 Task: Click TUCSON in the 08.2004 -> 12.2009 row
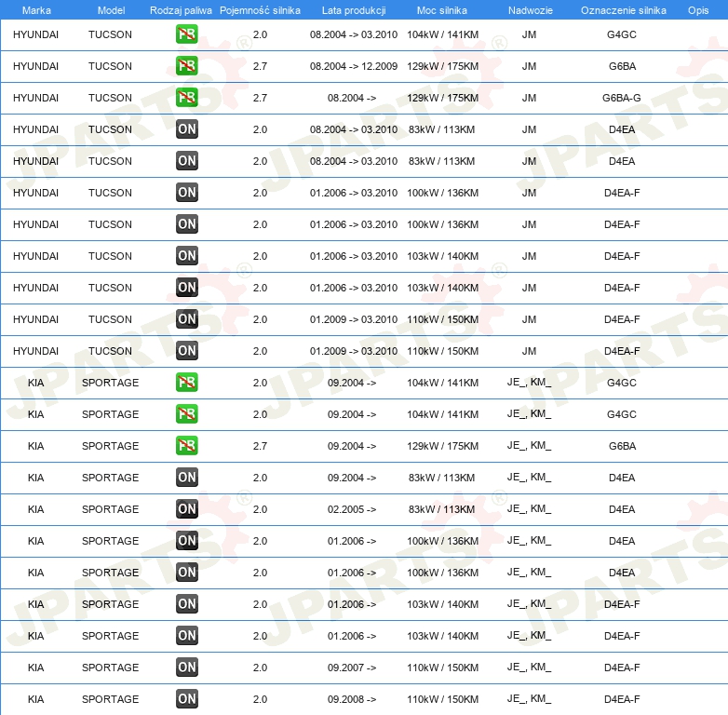(110, 66)
